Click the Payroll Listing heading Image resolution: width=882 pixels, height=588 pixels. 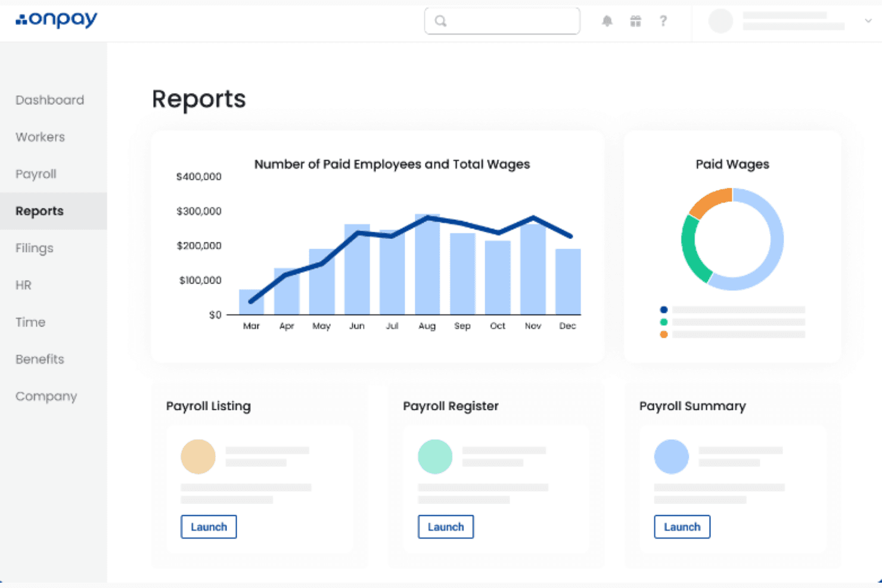point(209,406)
